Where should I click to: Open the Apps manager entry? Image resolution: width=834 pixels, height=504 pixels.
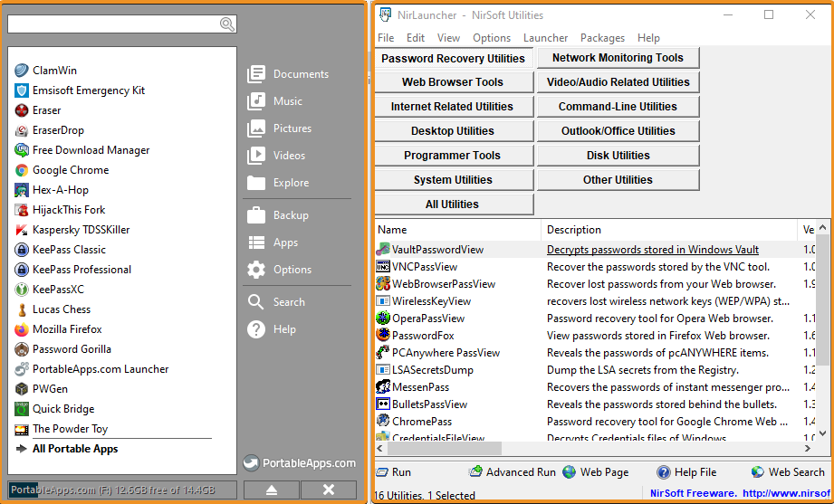click(x=273, y=242)
